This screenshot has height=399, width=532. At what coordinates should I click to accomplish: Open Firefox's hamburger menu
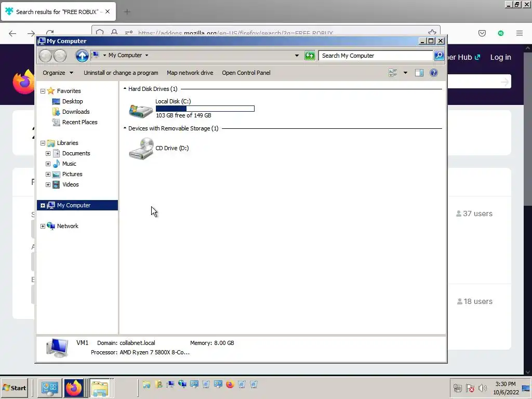coord(520,33)
